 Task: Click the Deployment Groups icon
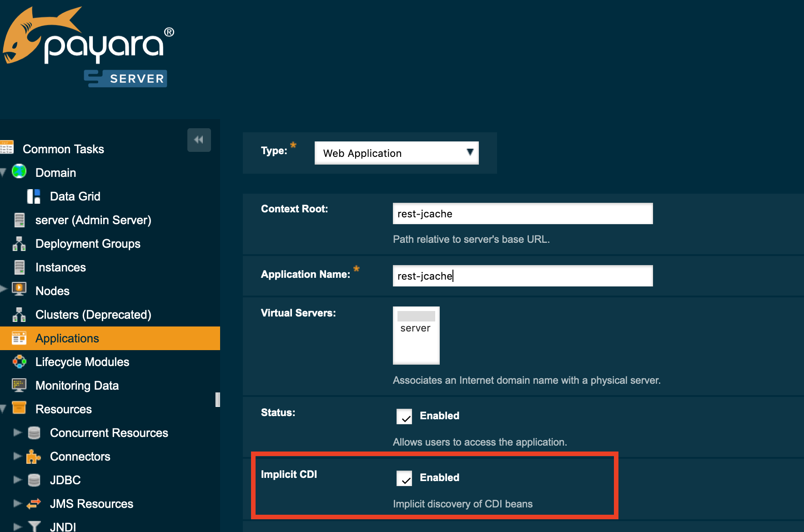click(19, 244)
